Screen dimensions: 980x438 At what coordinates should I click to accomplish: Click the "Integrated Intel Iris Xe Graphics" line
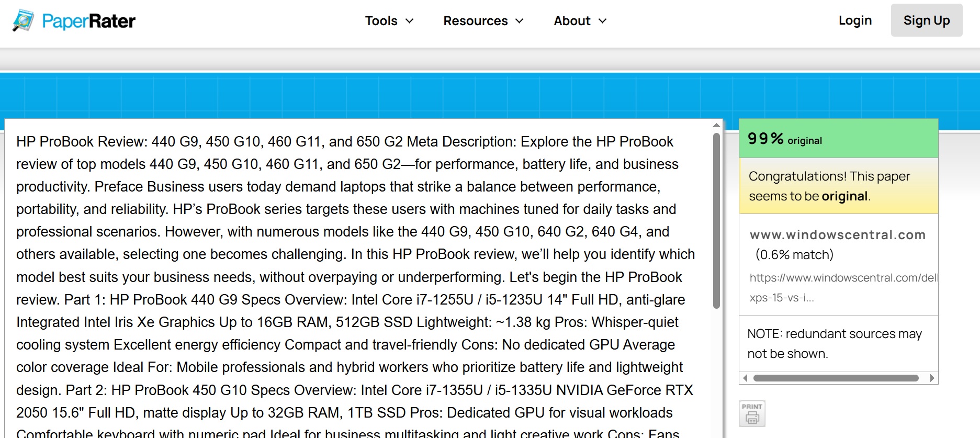(116, 322)
